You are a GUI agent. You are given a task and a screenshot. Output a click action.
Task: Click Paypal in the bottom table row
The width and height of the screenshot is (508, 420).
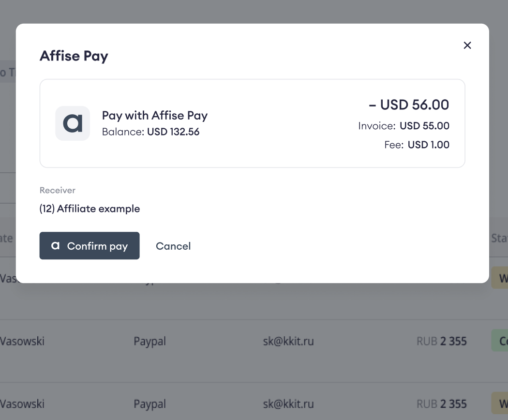149,404
